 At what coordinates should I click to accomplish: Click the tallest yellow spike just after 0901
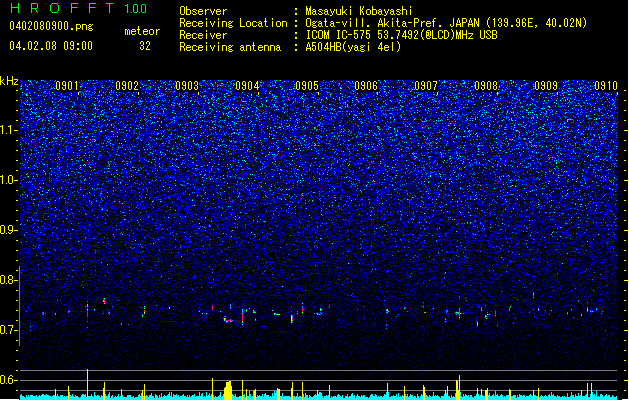click(87, 384)
